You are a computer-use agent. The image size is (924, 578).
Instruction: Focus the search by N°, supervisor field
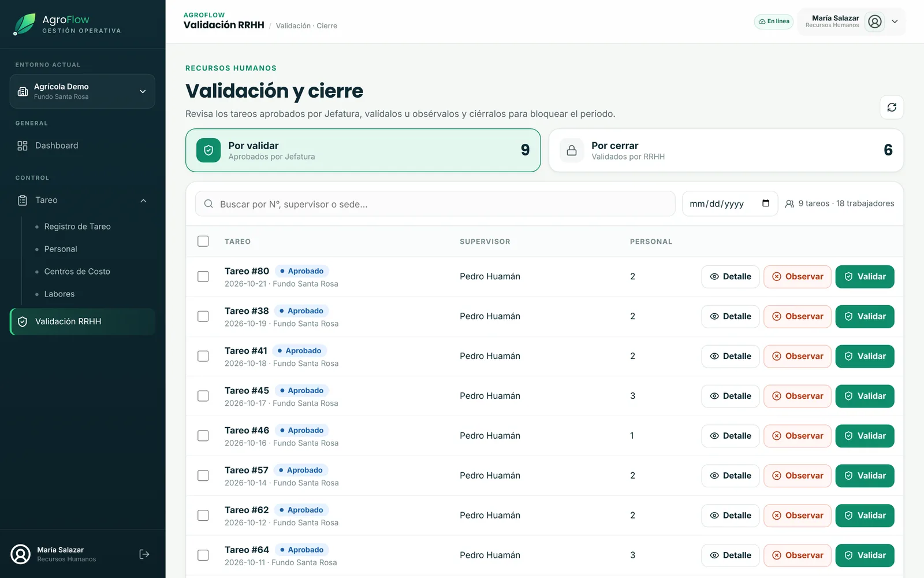[x=435, y=204]
